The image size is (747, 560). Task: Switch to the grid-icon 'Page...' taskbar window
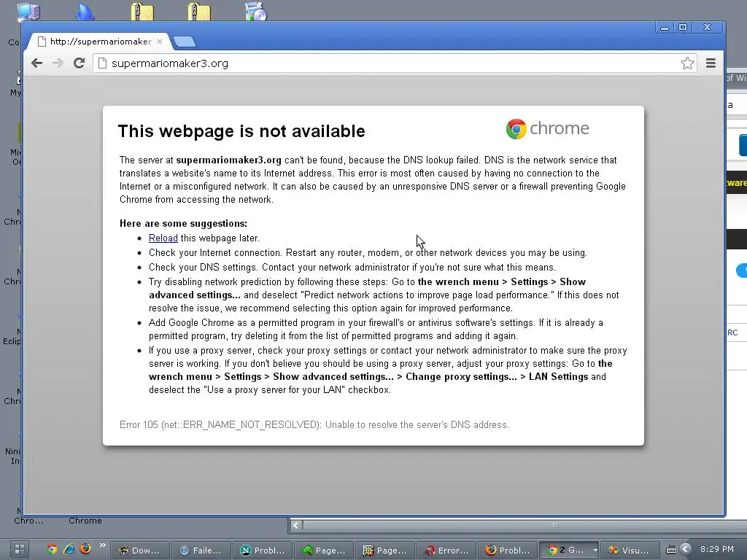[385, 551]
